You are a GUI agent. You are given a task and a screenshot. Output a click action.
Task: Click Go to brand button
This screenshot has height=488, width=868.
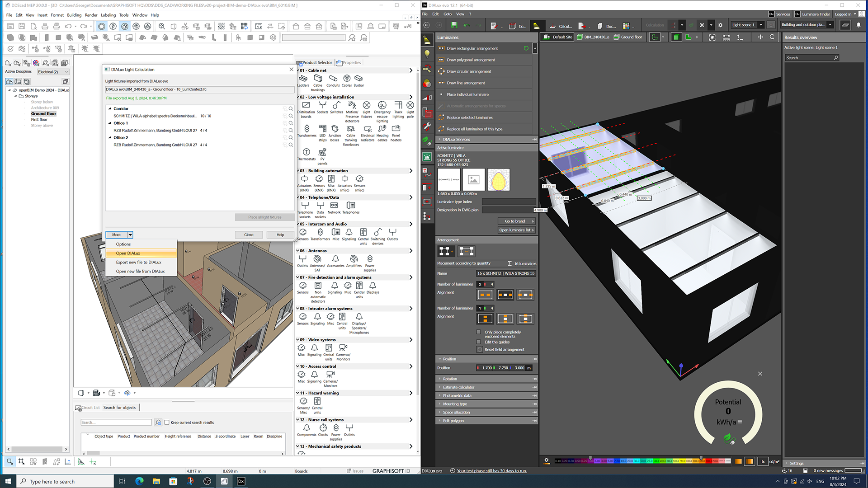517,221
